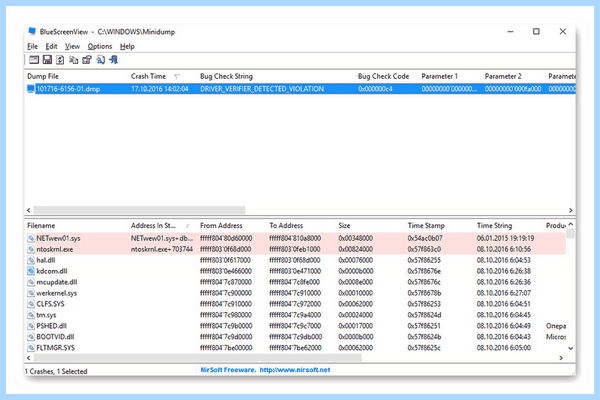The width and height of the screenshot is (600, 400).
Task: Click lower pane vertical scrollbar up arrow
Action: tap(571, 224)
